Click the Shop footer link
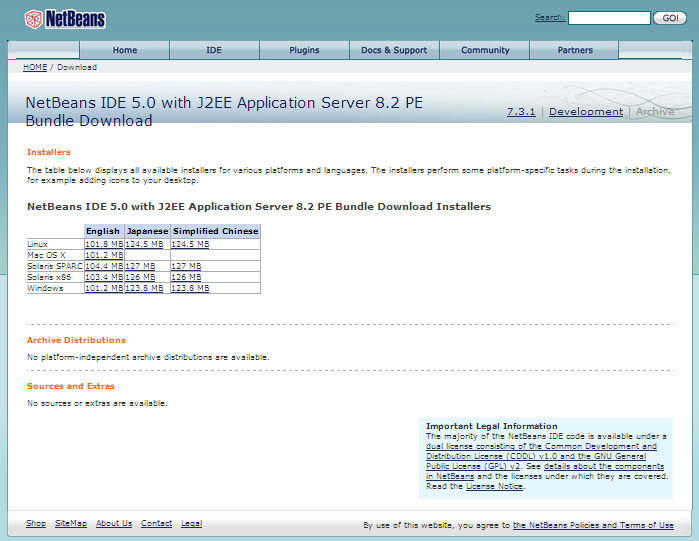The image size is (699, 541). coord(36,523)
